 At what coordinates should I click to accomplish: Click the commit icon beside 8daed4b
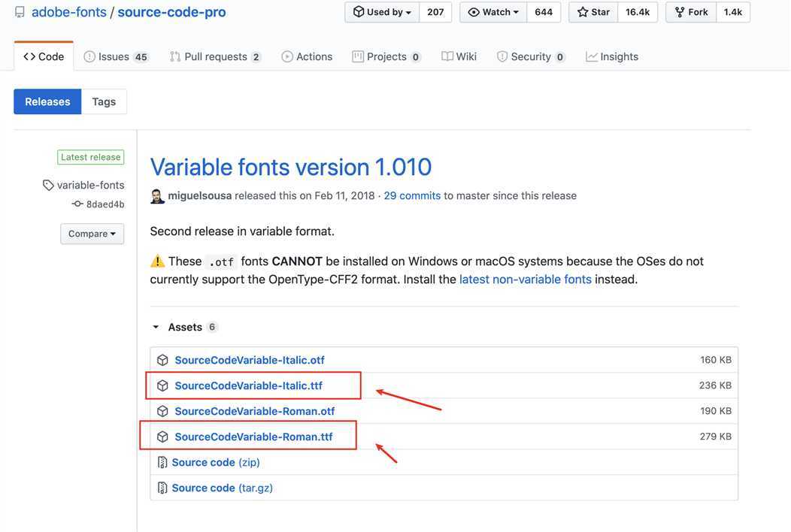tap(77, 204)
